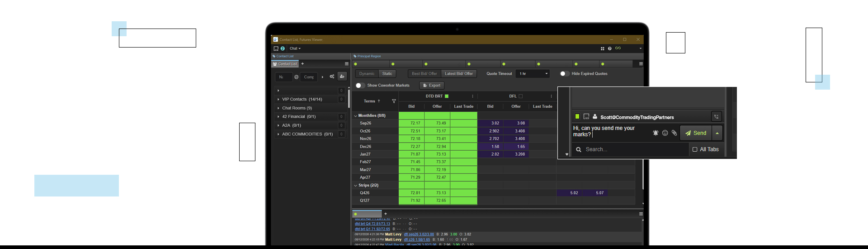Add a new tab in bottom panel
The height and width of the screenshot is (249, 868).
386,214
